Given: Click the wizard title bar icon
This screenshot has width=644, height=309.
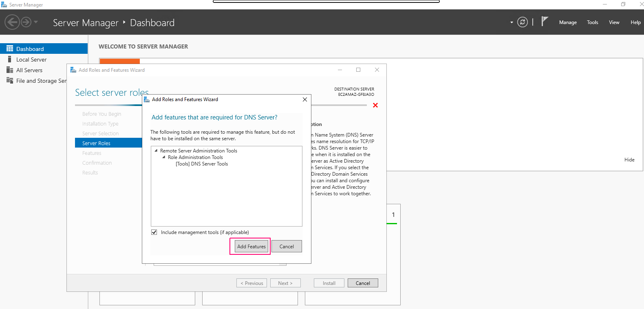Looking at the screenshot, I should pyautogui.click(x=73, y=70).
